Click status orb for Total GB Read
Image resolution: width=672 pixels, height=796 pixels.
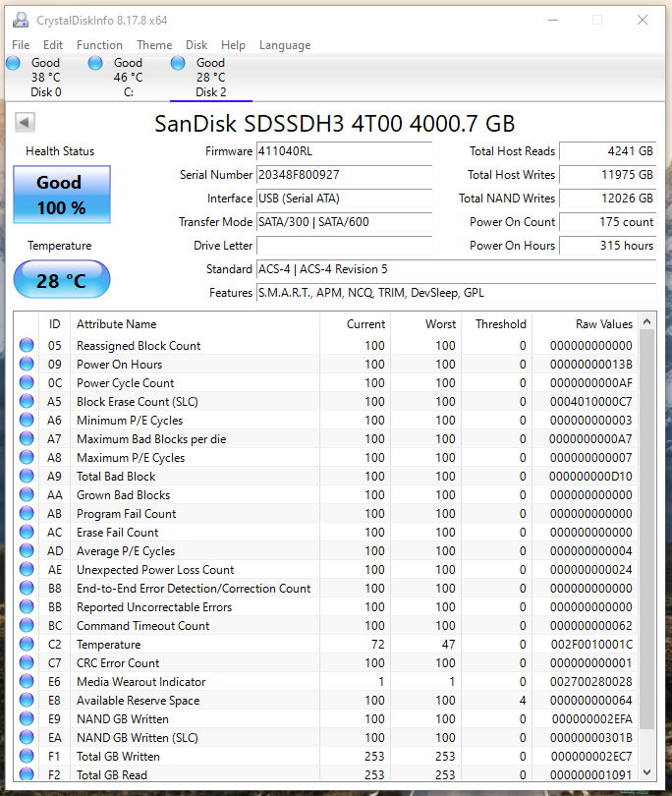pyautogui.click(x=27, y=775)
